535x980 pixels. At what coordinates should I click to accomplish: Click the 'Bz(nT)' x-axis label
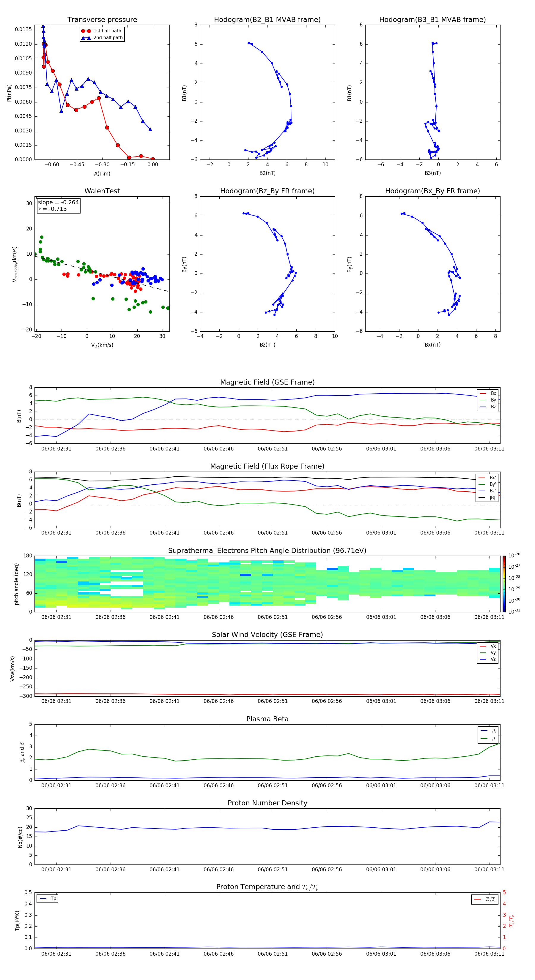pos(267,345)
